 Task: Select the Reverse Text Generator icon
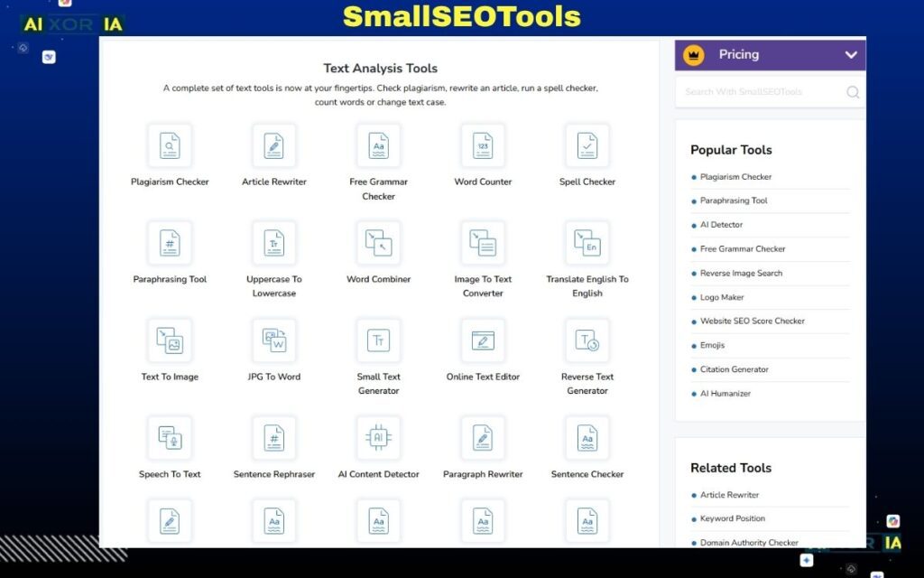[x=587, y=340]
